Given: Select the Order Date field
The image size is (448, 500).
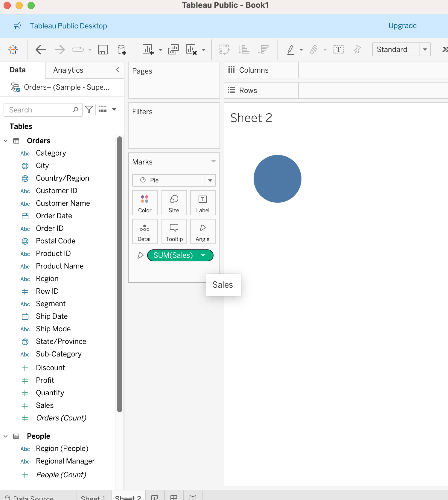Looking at the screenshot, I should tap(54, 216).
